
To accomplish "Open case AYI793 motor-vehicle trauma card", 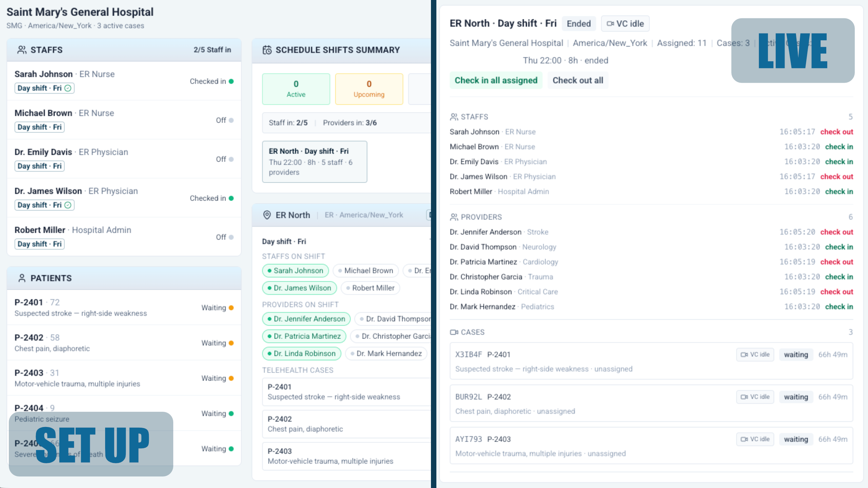I will [x=651, y=446].
